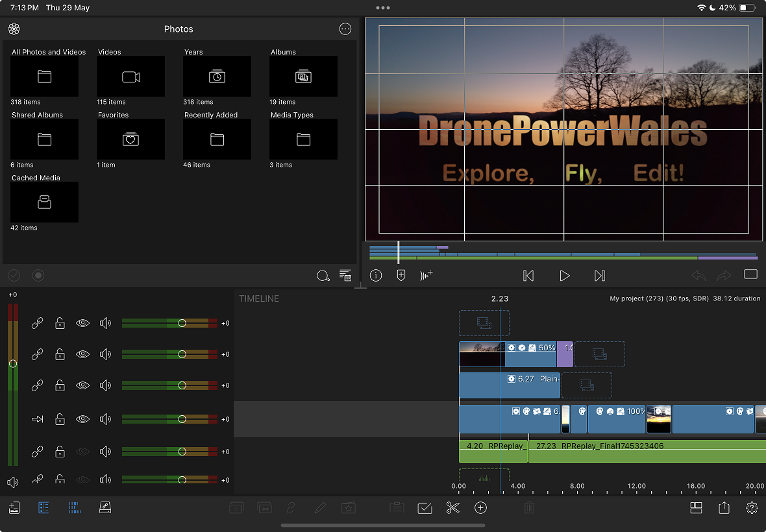Select the RPReplay_Final1745323406 audio clip
Viewport: 766px width, 532px height.
647,452
